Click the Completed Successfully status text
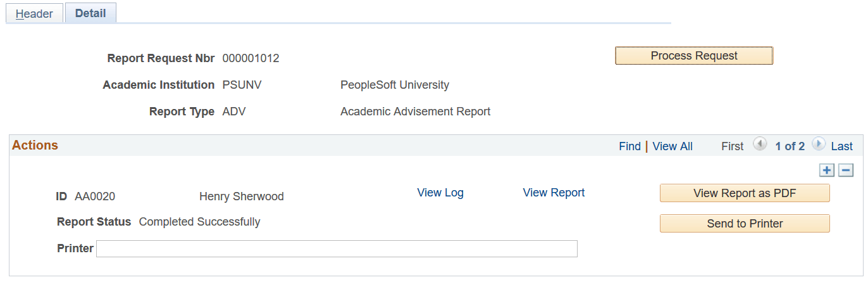868x282 pixels. coord(199,222)
